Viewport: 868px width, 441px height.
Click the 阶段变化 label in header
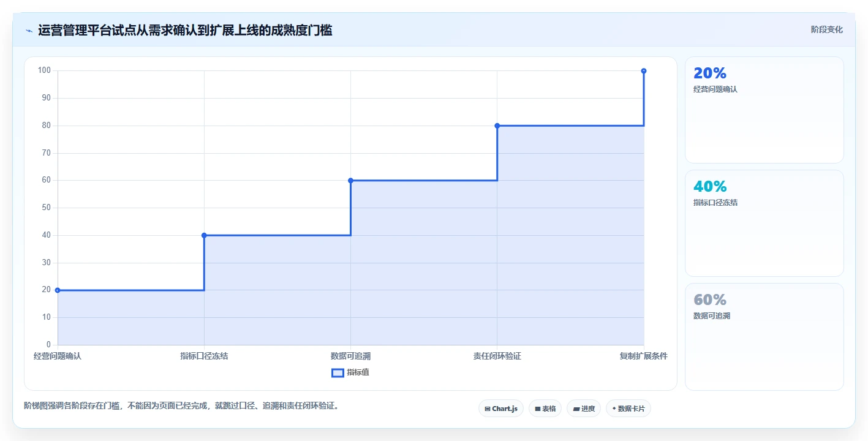point(826,30)
